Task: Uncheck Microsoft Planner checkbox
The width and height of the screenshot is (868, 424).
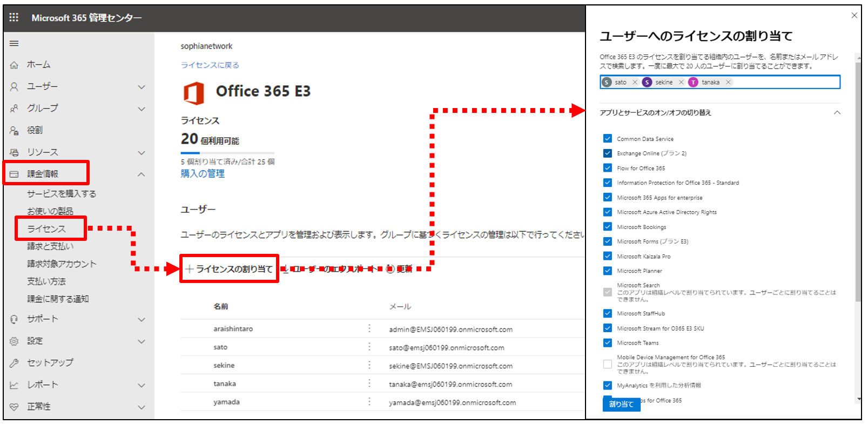Action: click(608, 271)
